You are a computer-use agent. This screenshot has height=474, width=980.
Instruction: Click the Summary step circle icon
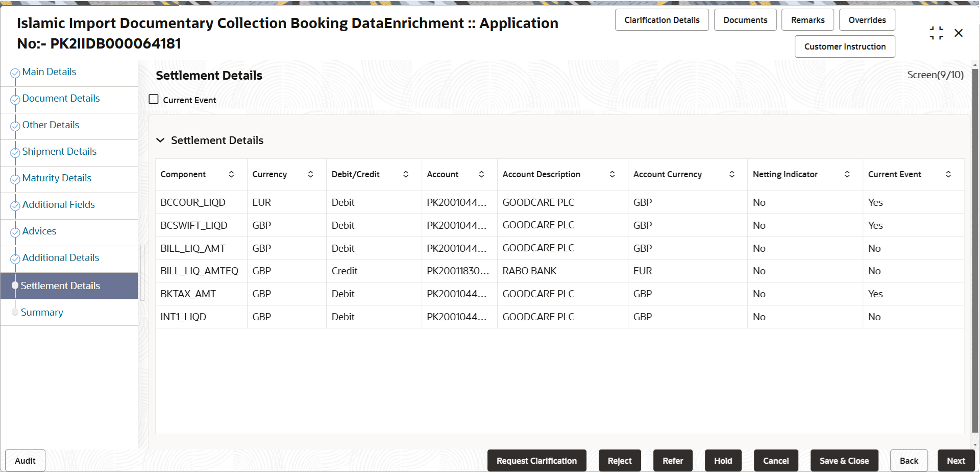point(15,312)
